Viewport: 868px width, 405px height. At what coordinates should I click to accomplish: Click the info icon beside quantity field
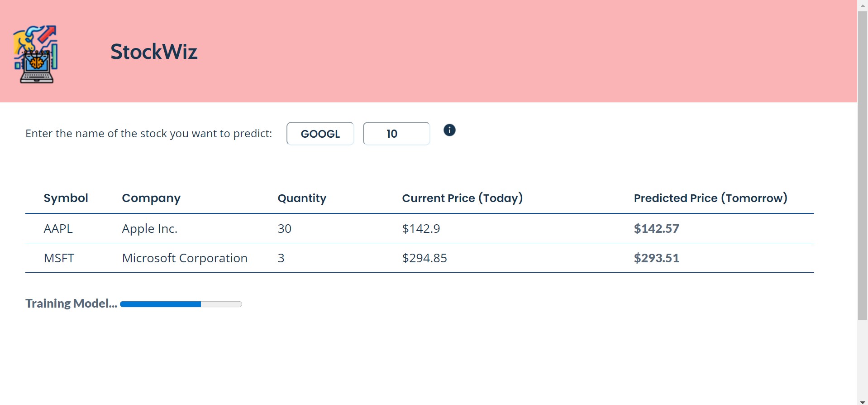tap(449, 130)
